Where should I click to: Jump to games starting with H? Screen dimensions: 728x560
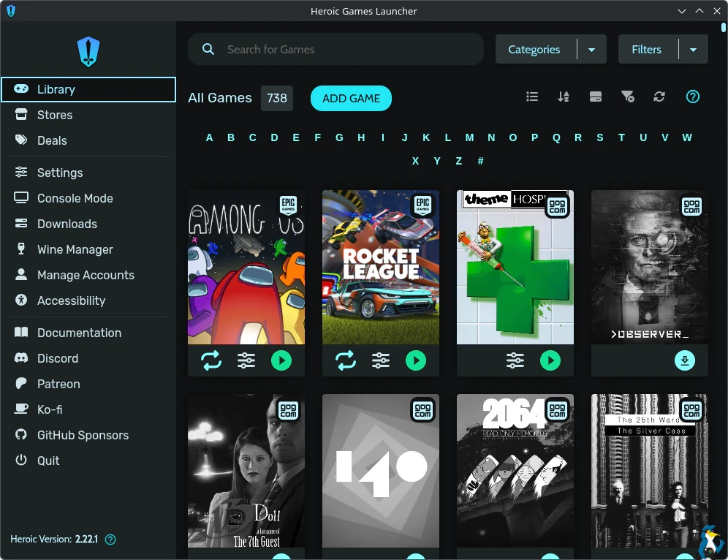pyautogui.click(x=361, y=137)
